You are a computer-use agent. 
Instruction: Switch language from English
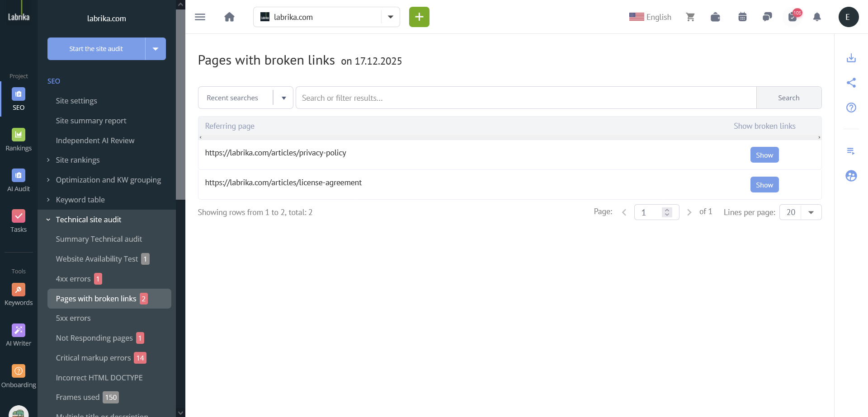(650, 17)
